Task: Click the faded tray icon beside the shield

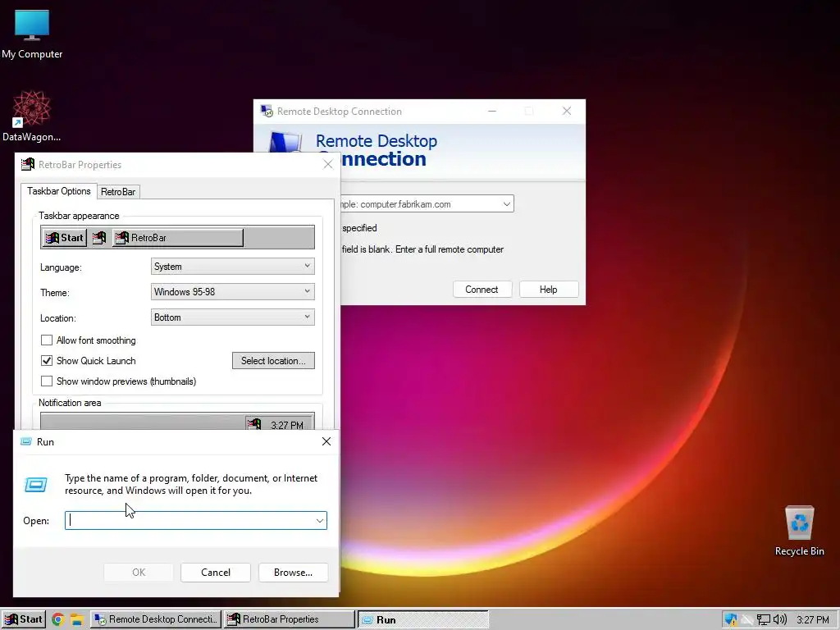Action: point(746,620)
